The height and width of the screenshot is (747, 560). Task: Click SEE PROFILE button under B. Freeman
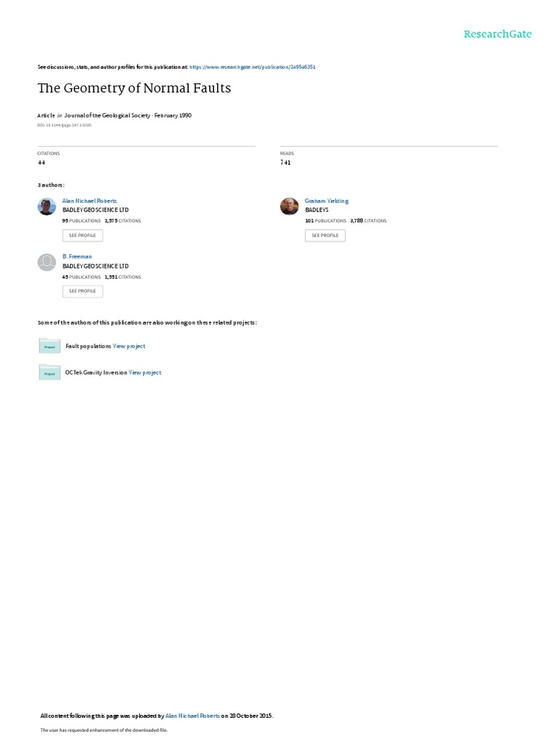(82, 291)
